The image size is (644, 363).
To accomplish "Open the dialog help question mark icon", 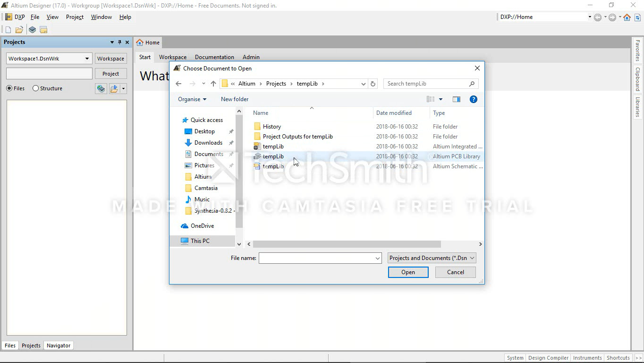I will coord(473,99).
